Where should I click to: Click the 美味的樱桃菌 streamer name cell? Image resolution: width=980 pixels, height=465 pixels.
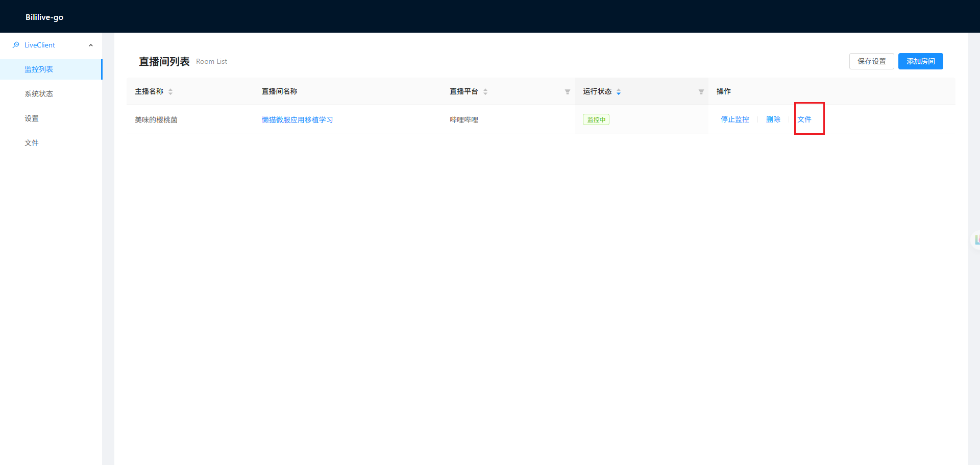coord(156,120)
